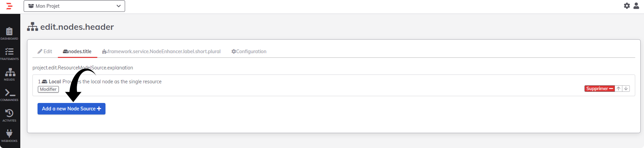644x148 pixels.
Task: Open the Noeuds sidebar section
Action: click(9, 75)
